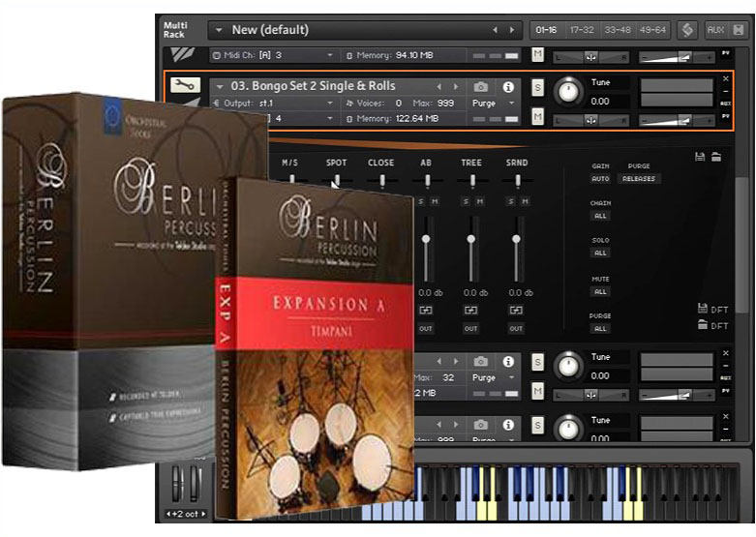Click the AB microphone volume fader
The height and width of the screenshot is (537, 756).
425,239
